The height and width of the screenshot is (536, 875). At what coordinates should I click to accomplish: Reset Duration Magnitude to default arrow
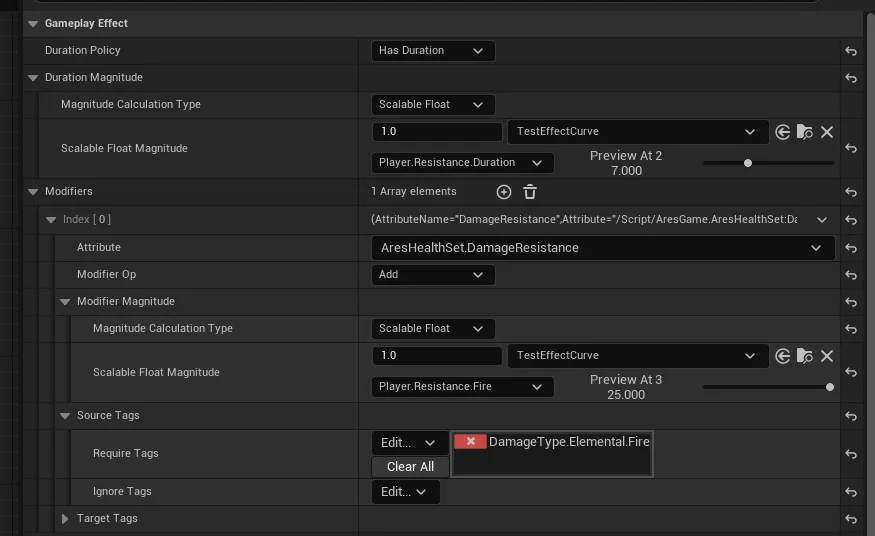coord(850,78)
